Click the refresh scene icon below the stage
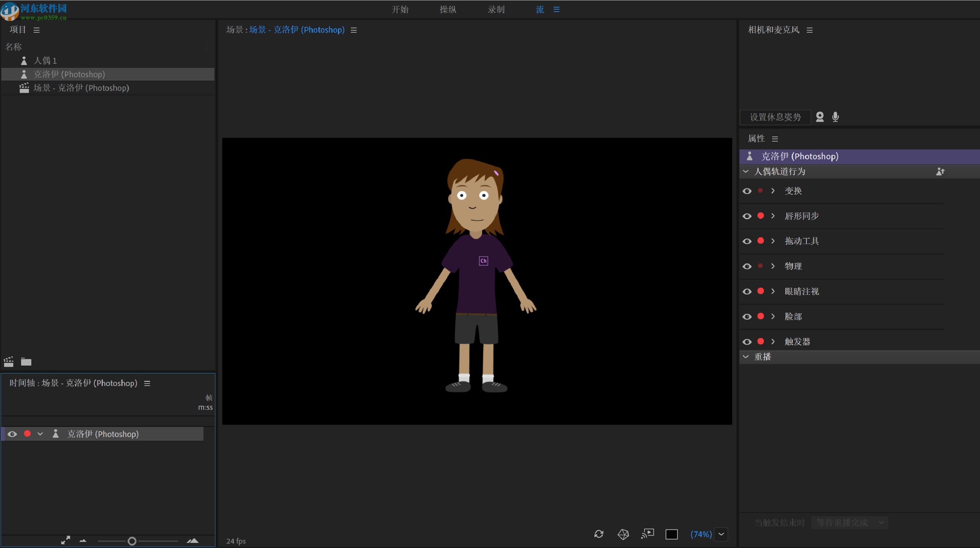 (x=599, y=534)
